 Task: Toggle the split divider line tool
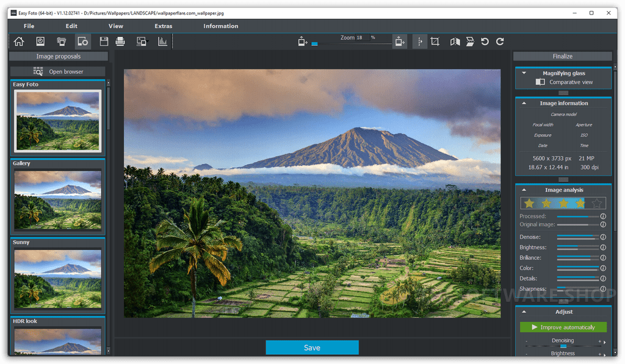click(x=420, y=41)
